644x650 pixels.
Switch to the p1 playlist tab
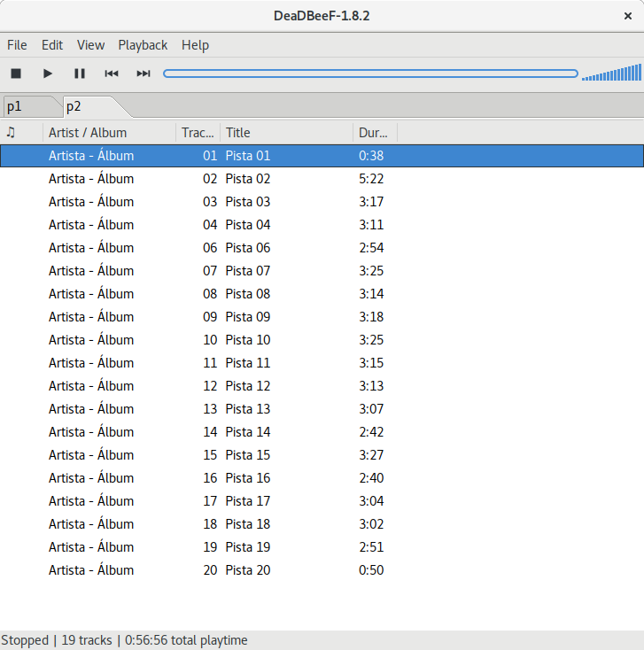(x=31, y=107)
